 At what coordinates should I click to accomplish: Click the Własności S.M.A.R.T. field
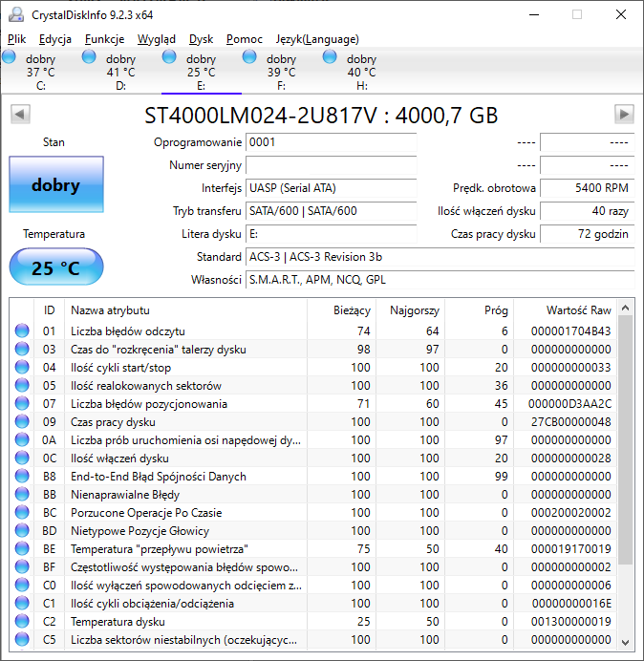440,280
